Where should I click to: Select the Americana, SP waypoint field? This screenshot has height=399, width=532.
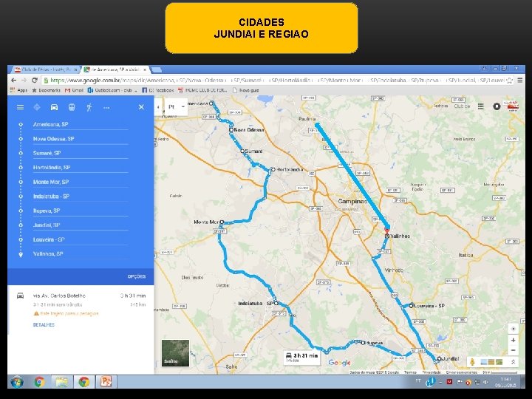[x=81, y=125]
